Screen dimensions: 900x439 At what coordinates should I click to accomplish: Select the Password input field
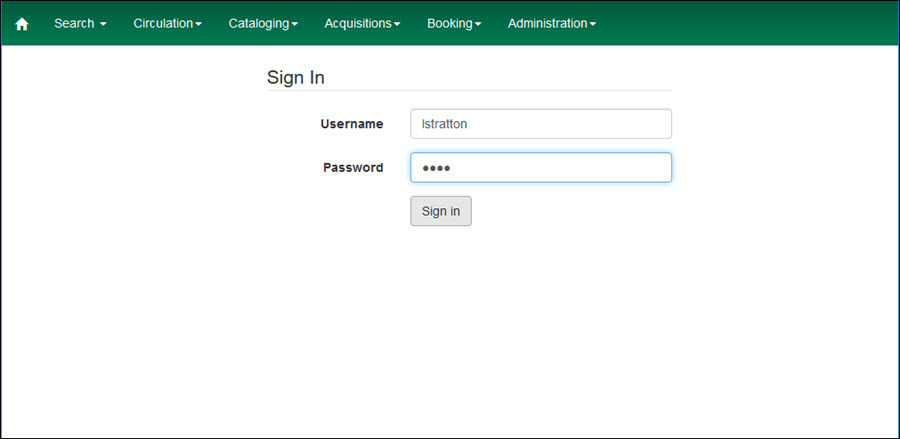(x=541, y=168)
